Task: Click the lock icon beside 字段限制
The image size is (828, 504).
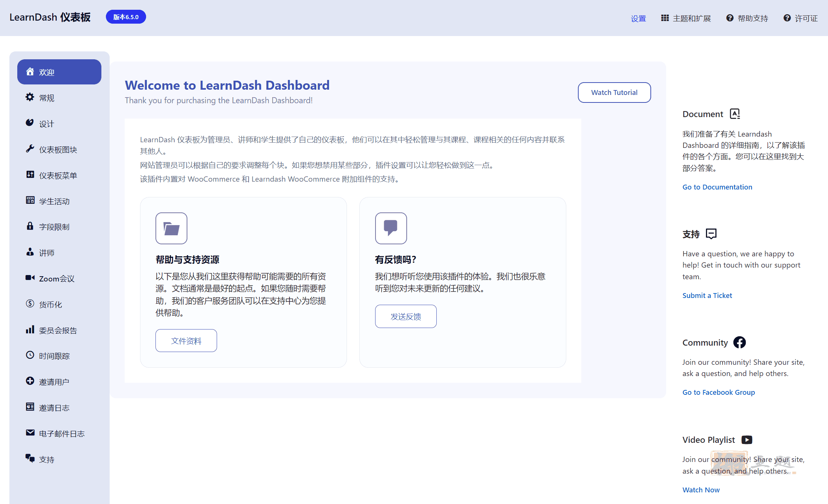Action: click(30, 226)
